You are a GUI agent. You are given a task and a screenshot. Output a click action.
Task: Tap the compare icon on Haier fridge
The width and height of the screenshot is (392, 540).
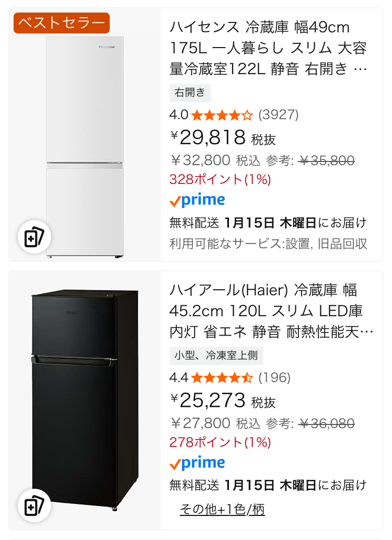coord(34,506)
